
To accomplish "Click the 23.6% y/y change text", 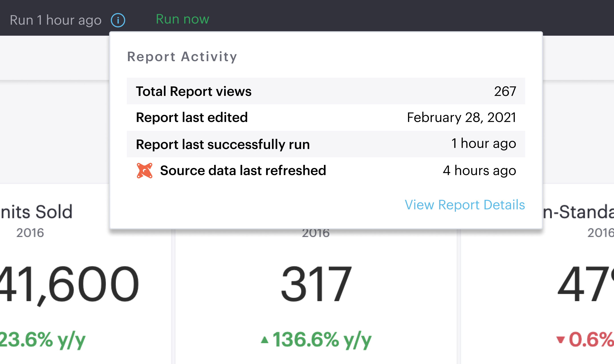I will [x=43, y=340].
